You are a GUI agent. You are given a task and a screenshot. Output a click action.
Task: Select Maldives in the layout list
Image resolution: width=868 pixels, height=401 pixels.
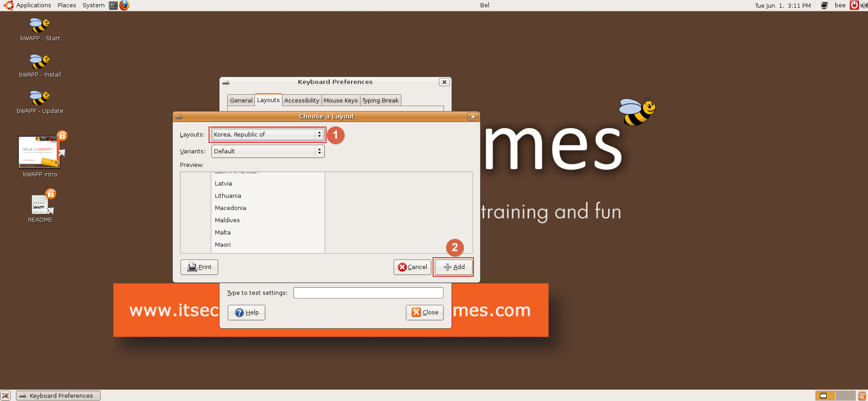(x=268, y=220)
